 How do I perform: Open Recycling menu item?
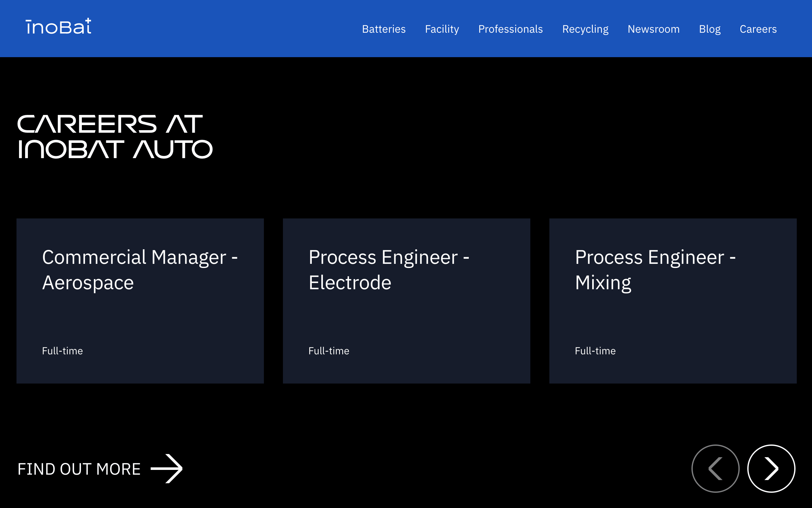click(585, 29)
